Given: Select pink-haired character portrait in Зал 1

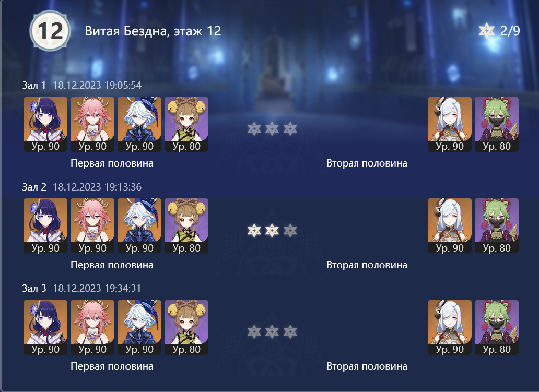Looking at the screenshot, I should [92, 124].
